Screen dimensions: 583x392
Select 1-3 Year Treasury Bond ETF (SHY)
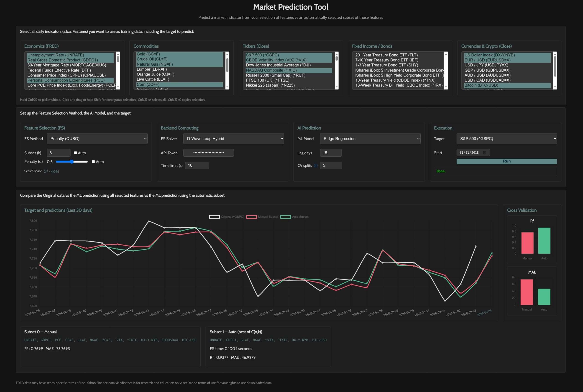coord(398,65)
